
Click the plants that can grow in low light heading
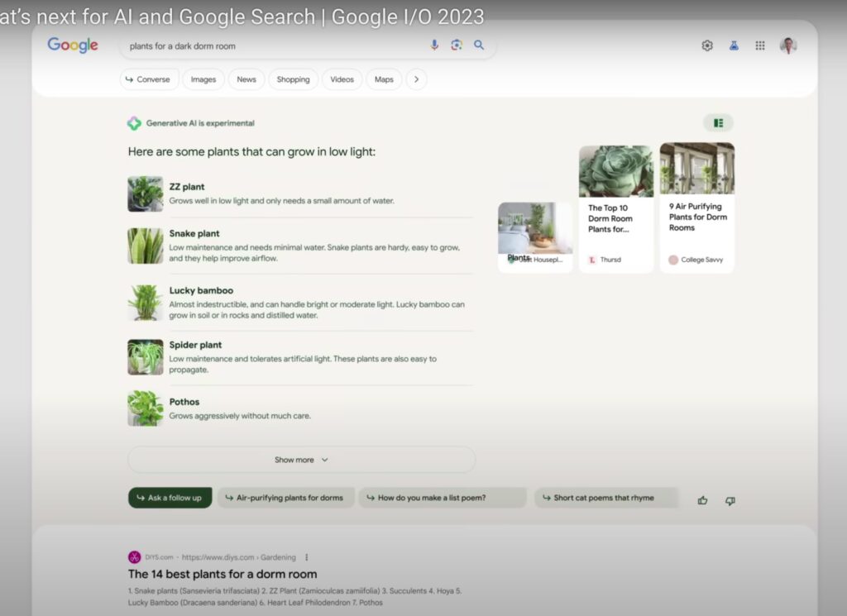click(x=251, y=151)
